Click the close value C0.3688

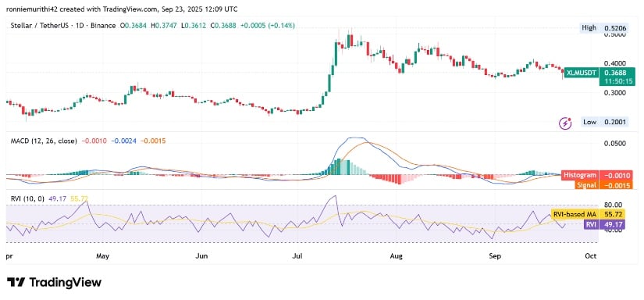224,26
